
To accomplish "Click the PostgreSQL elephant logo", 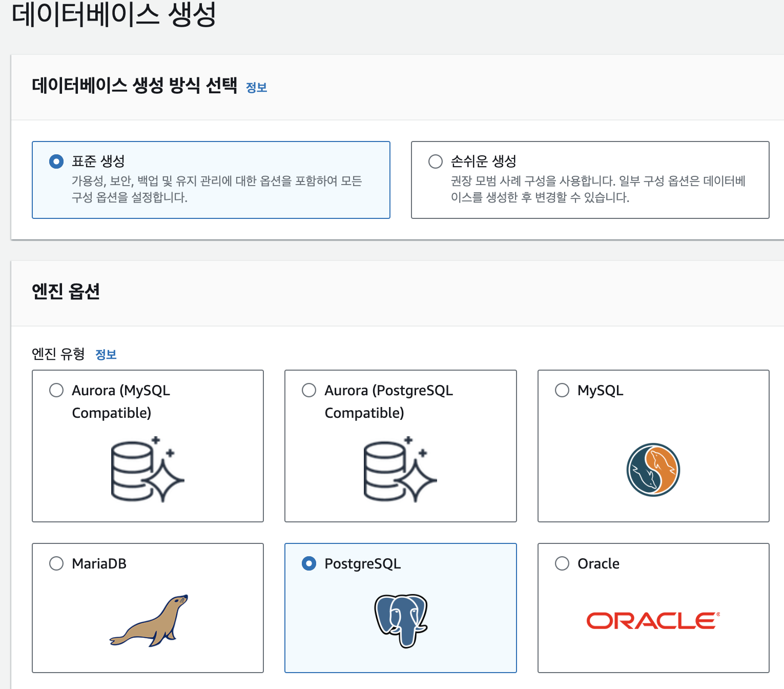I will [x=401, y=621].
